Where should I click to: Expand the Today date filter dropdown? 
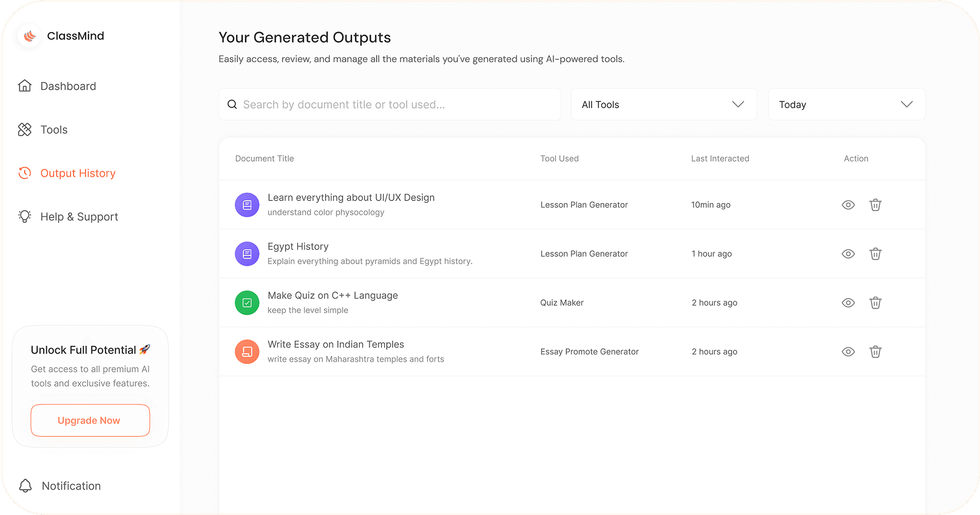(x=847, y=104)
